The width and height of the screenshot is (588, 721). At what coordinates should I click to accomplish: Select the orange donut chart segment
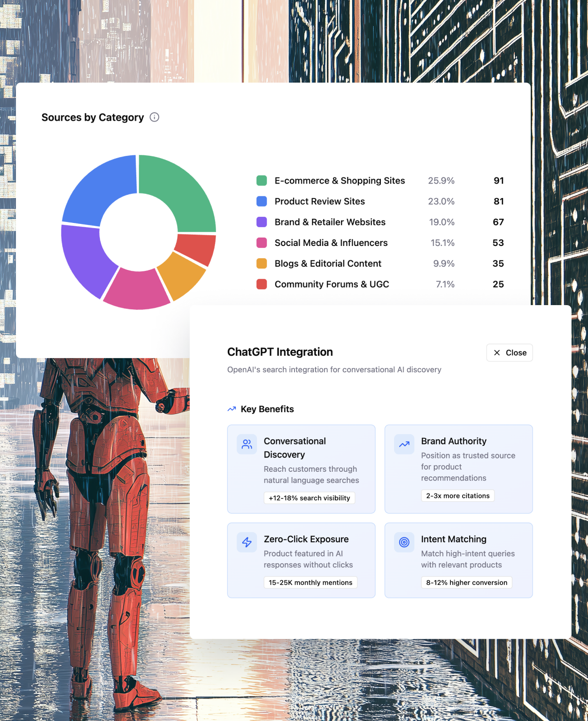[182, 276]
